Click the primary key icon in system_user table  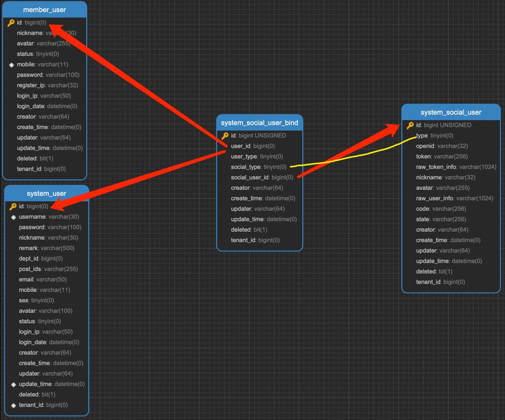point(13,206)
